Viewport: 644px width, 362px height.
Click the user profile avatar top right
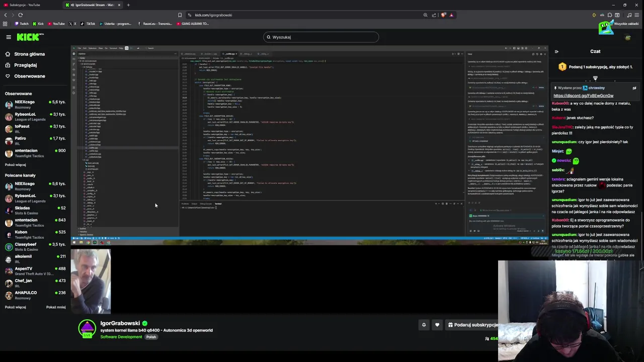pyautogui.click(x=628, y=37)
